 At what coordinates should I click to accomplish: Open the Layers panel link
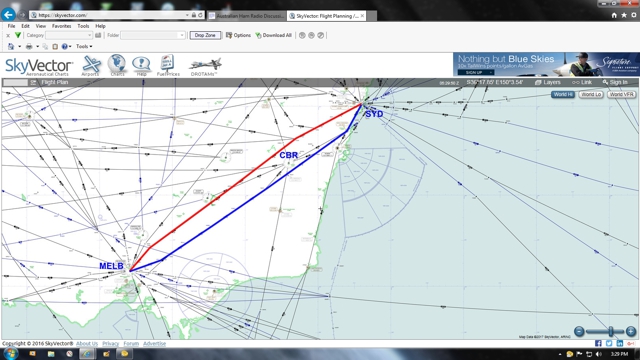(548, 82)
